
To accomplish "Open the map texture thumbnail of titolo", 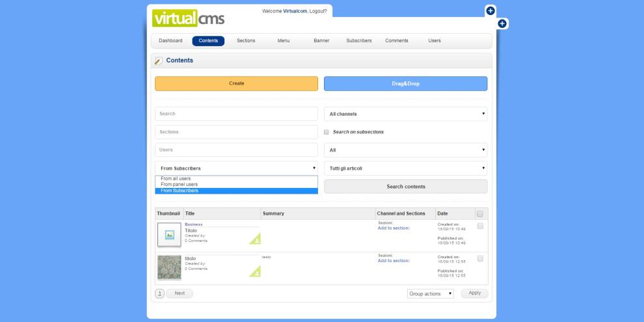I will click(x=169, y=267).
